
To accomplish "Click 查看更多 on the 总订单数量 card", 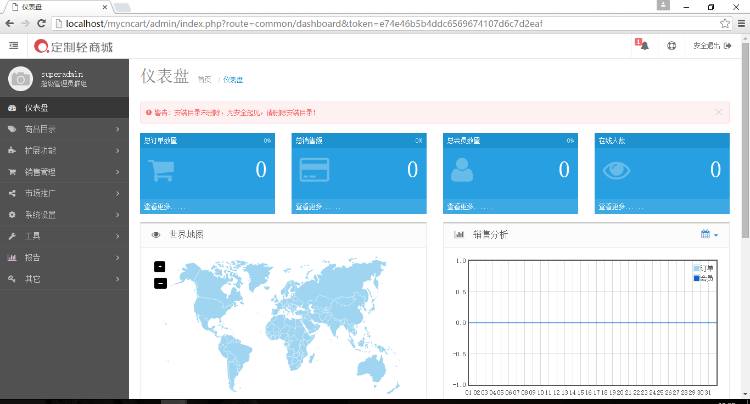I will 165,207.
